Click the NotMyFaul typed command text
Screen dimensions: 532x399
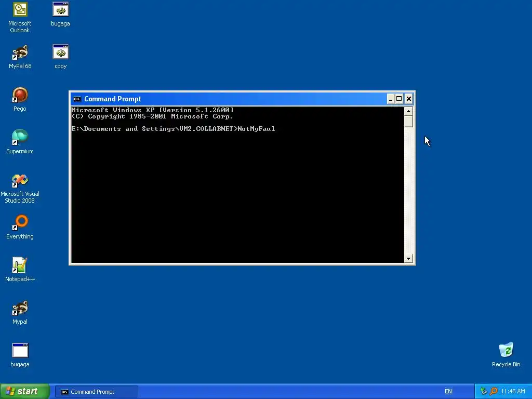(256, 129)
